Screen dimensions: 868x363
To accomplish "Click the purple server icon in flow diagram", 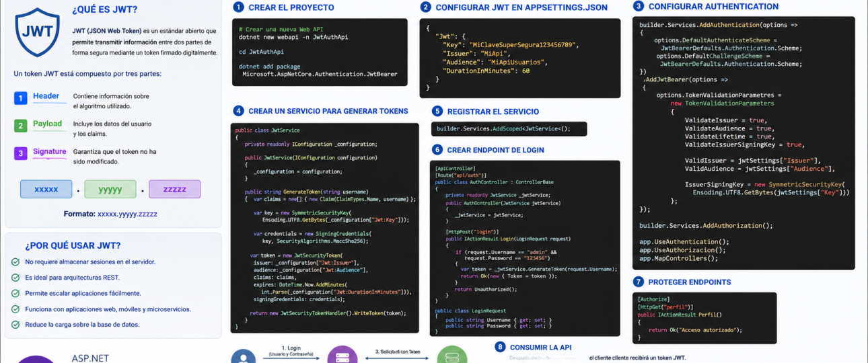I will click(342, 356).
